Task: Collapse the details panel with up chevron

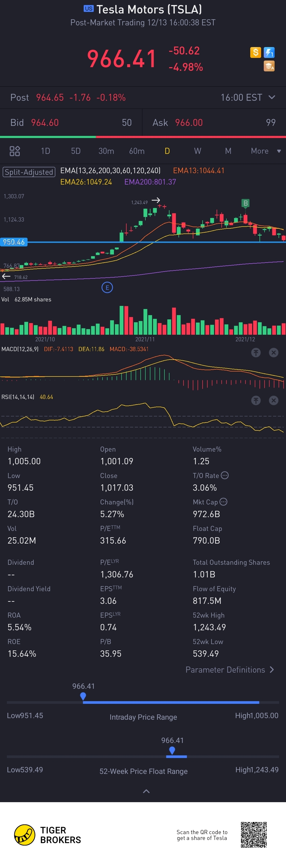Action: 146,791
